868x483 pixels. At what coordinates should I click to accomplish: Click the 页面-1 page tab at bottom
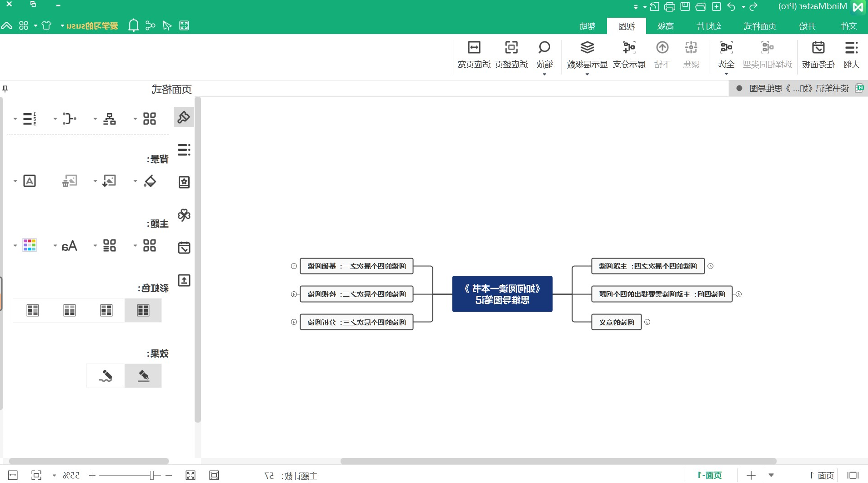click(x=710, y=475)
